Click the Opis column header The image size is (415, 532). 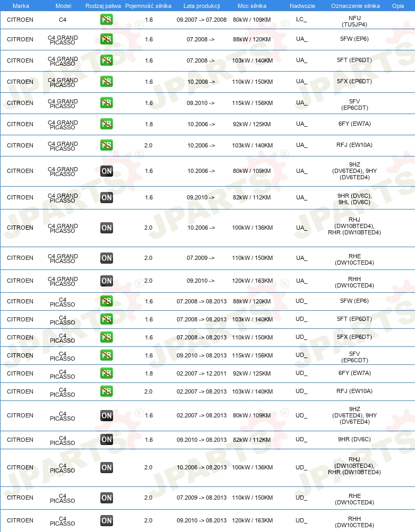click(398, 6)
